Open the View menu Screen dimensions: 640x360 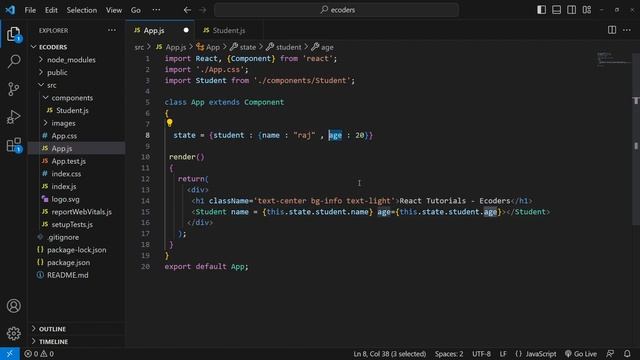(114, 10)
